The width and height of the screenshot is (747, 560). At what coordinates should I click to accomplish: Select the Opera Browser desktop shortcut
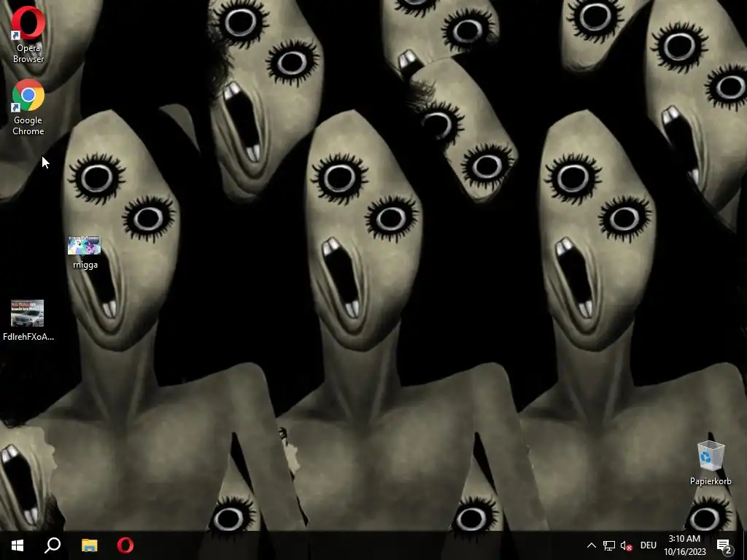click(x=28, y=34)
